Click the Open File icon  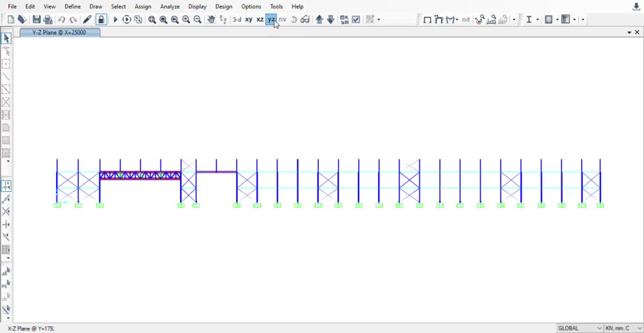click(x=22, y=19)
